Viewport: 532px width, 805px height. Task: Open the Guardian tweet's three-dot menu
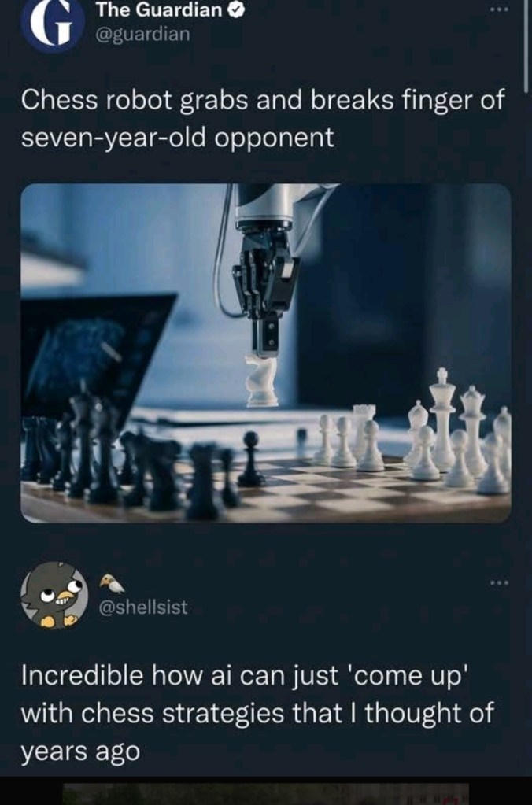(x=499, y=9)
